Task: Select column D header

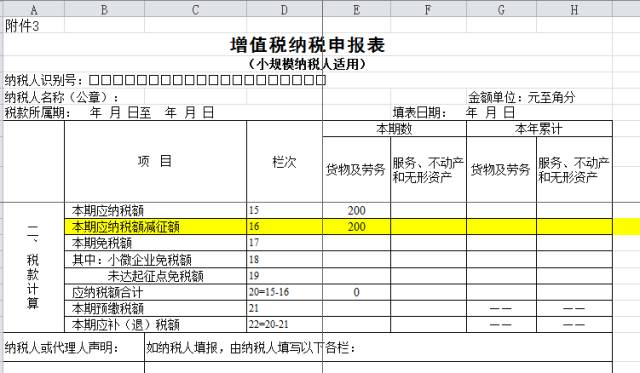Action: [x=284, y=9]
